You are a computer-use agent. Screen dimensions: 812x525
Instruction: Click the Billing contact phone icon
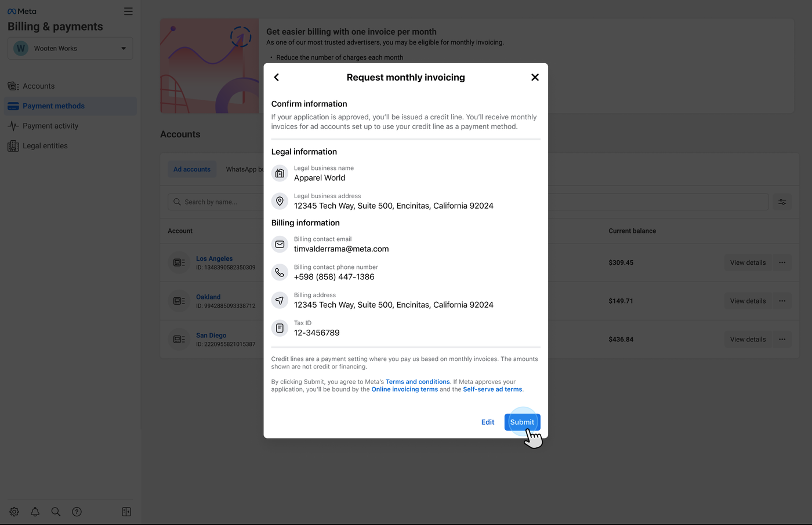[x=280, y=272]
